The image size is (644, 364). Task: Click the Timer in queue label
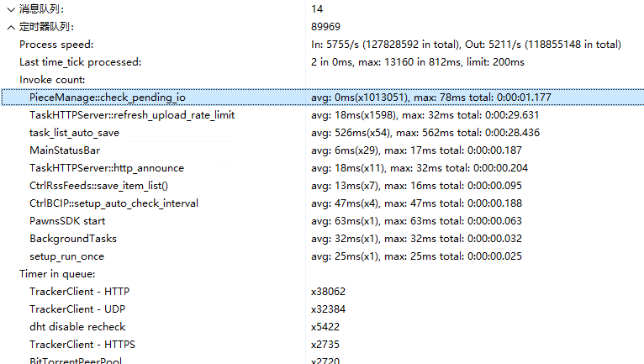pos(57,274)
